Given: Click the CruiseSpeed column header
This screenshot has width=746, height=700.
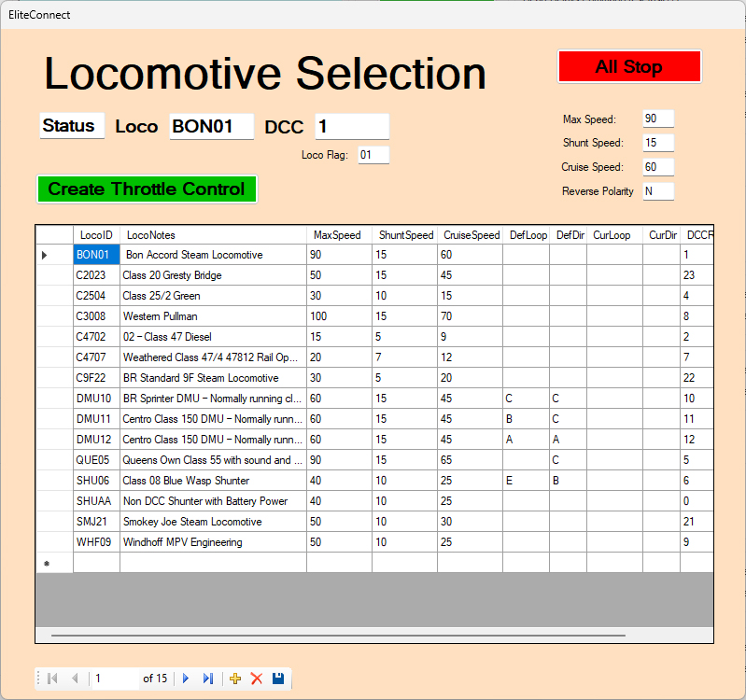Looking at the screenshot, I should click(471, 235).
